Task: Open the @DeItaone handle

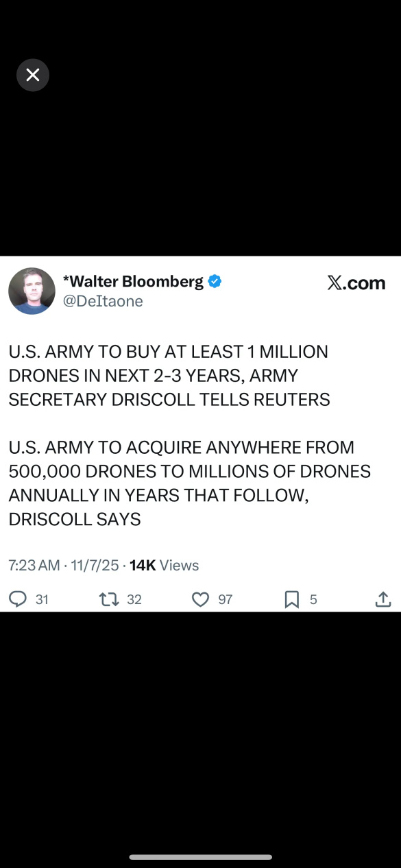Action: [103, 301]
